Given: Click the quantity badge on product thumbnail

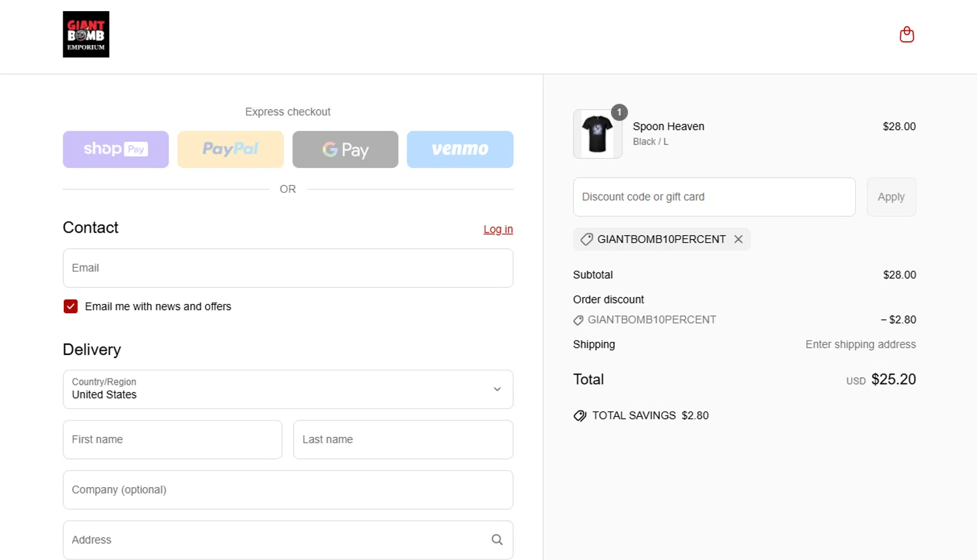Looking at the screenshot, I should coord(619,112).
